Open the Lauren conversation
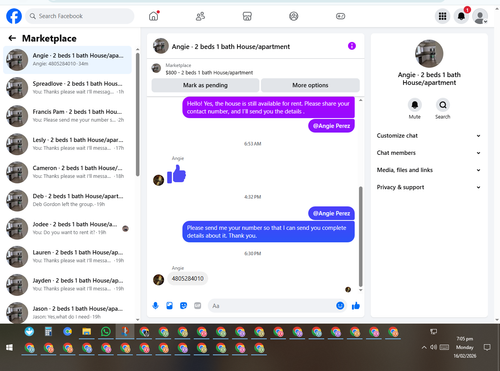This screenshot has height=371, width=500. tap(67, 256)
